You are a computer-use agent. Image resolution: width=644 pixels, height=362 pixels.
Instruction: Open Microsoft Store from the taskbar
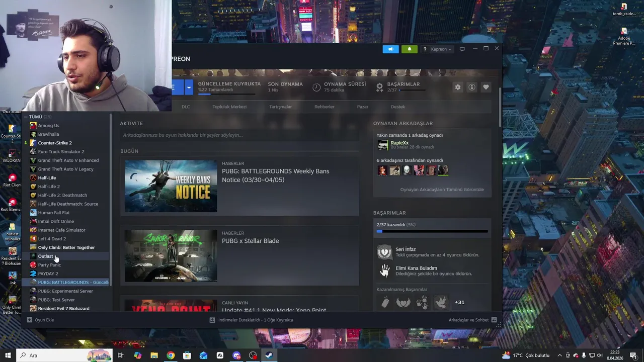pos(187,355)
